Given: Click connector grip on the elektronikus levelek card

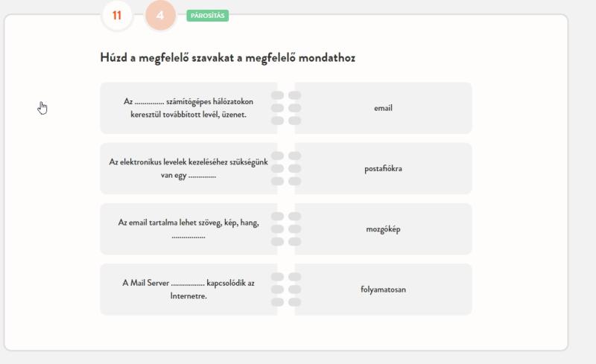Looking at the screenshot, I should pos(277,168).
